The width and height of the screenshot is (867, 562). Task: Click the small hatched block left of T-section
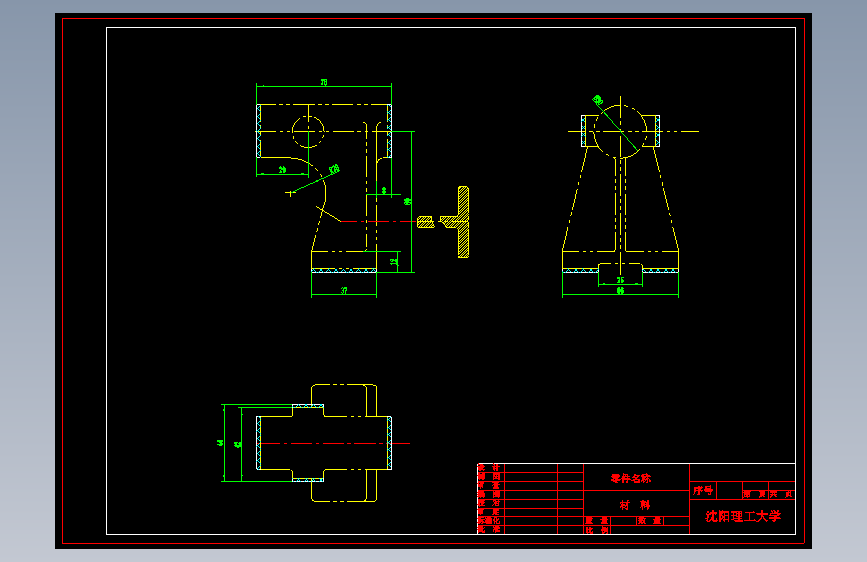tap(425, 222)
